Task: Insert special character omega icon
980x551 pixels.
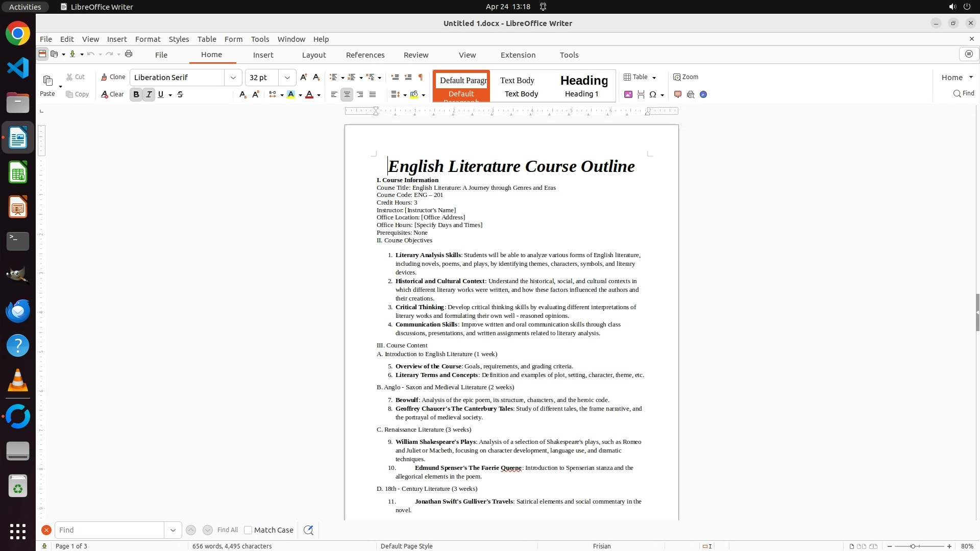Action: (x=653, y=94)
